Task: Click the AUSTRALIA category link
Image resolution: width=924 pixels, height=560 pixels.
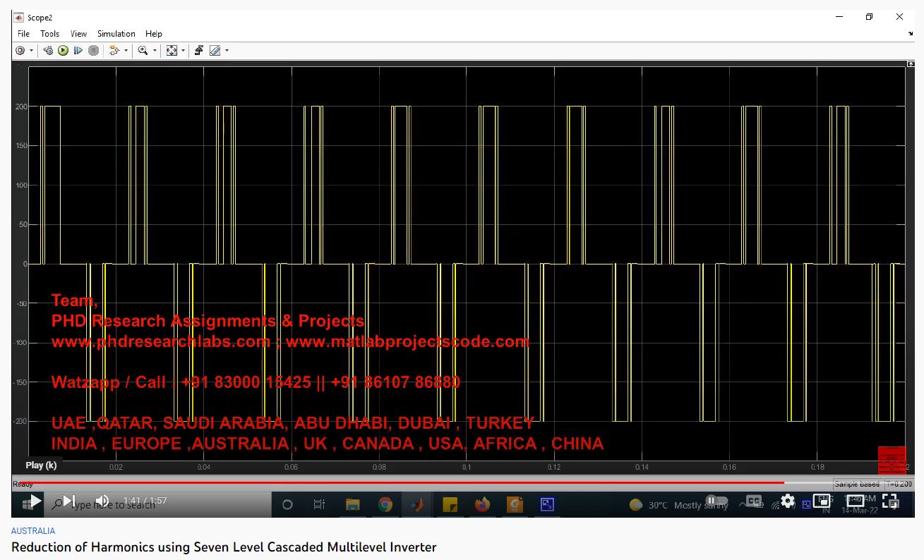Action: 33,531
